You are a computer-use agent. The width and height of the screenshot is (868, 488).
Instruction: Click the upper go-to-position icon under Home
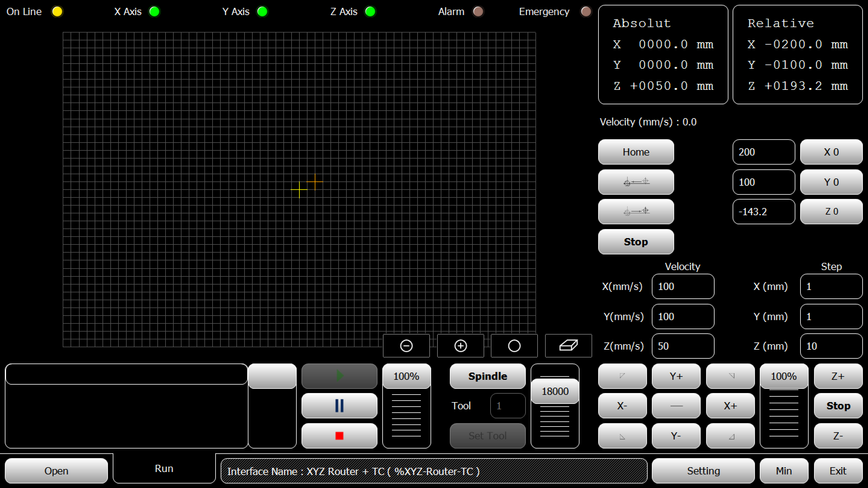tap(636, 182)
